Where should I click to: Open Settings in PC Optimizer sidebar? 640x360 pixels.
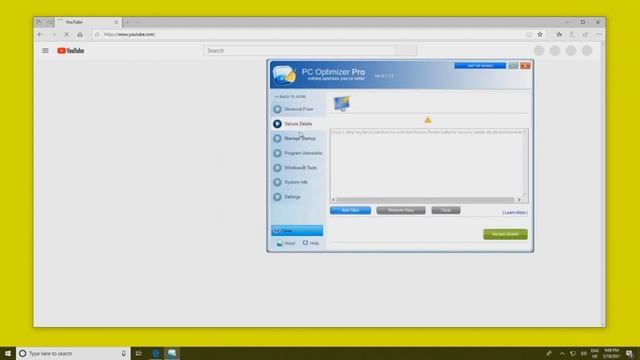298,197
